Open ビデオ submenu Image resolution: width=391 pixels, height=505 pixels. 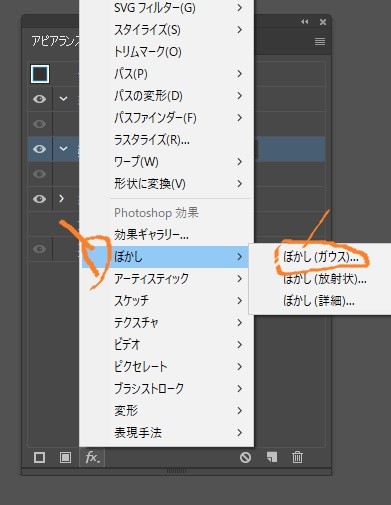[166, 345]
